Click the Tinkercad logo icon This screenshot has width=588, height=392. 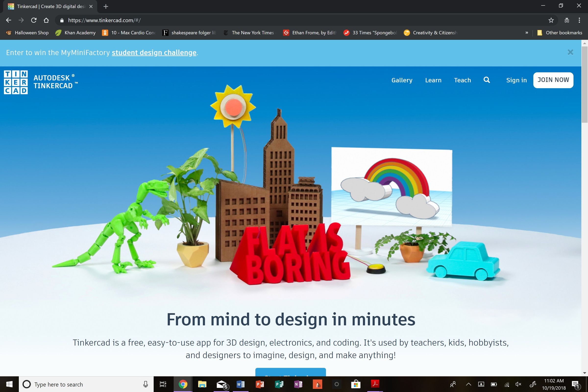15,82
